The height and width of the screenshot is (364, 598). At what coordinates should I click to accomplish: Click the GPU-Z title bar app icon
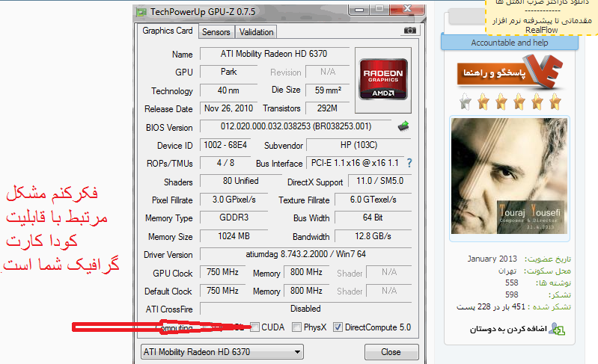pyautogui.click(x=141, y=12)
